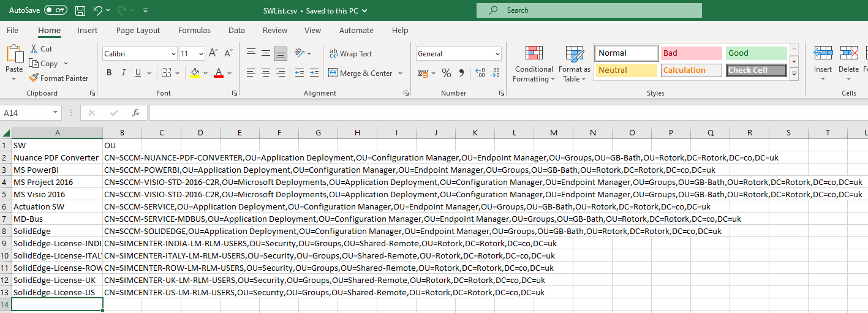868x313 pixels.
Task: Click the Undo arrow icon
Action: pos(98,10)
